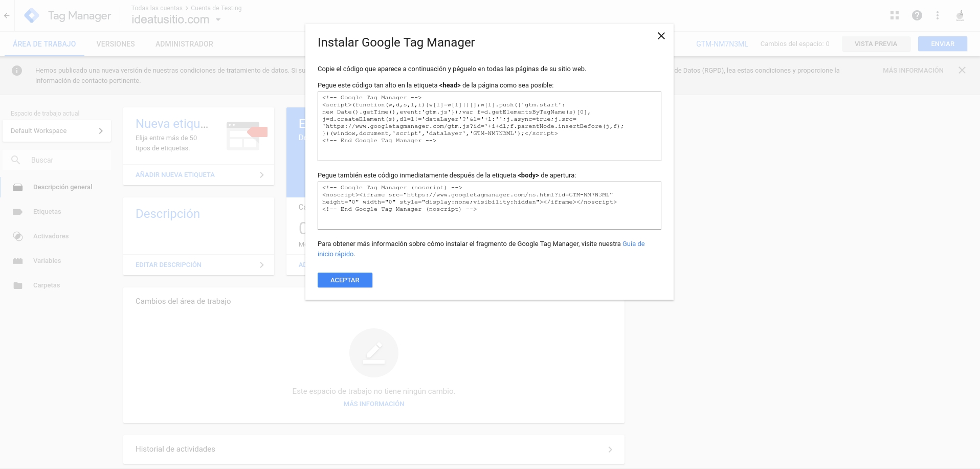Screen dimensions: 980x469
Task: Click the account avatar icon
Action: [x=960, y=16]
